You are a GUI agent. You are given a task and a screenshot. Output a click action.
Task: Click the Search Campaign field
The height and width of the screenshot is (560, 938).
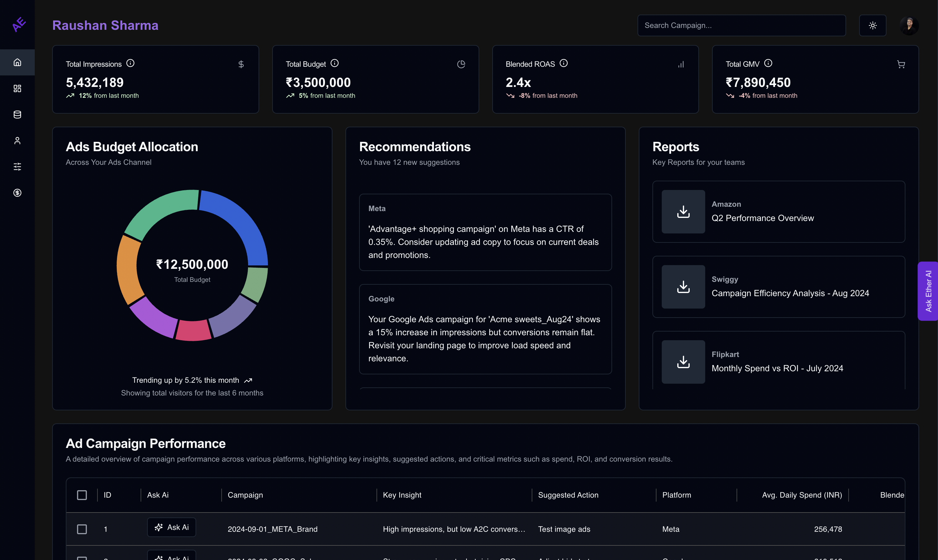742,25
